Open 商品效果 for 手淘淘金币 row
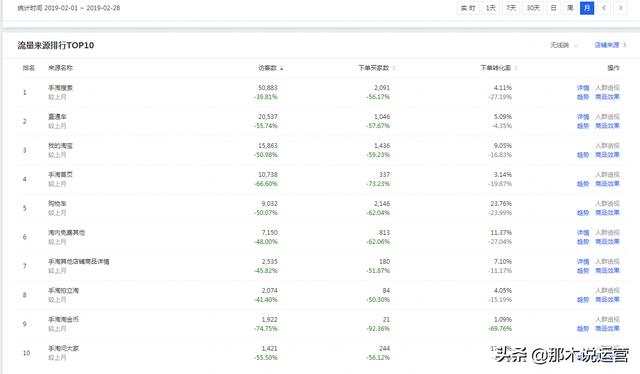 coord(607,329)
